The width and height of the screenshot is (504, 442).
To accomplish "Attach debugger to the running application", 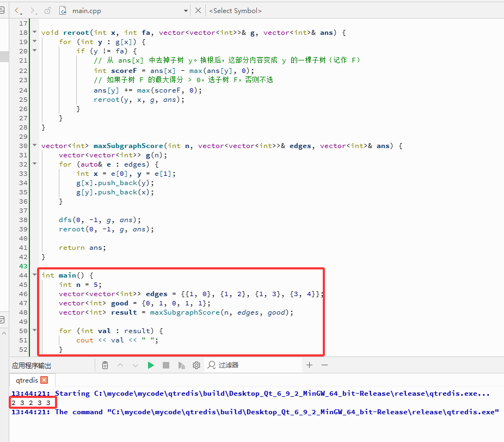I will pyautogui.click(x=181, y=365).
